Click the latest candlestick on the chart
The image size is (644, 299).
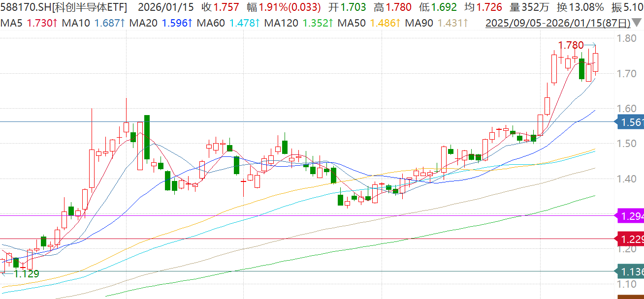pos(596,62)
